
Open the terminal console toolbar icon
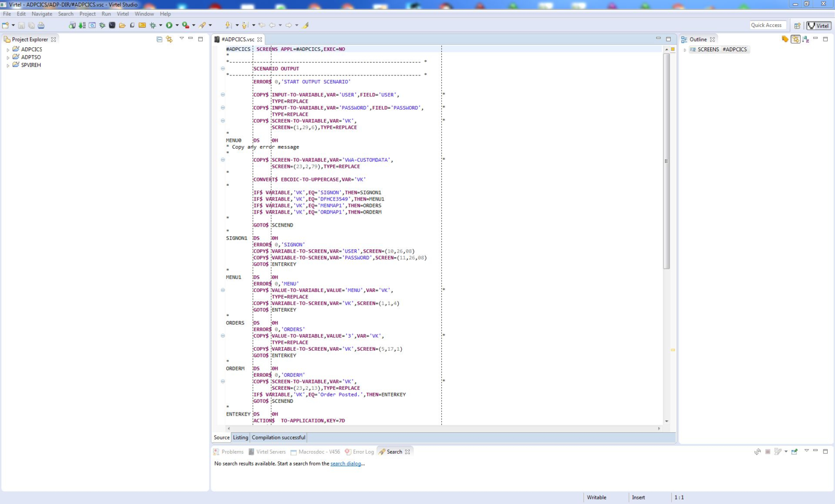tap(112, 25)
